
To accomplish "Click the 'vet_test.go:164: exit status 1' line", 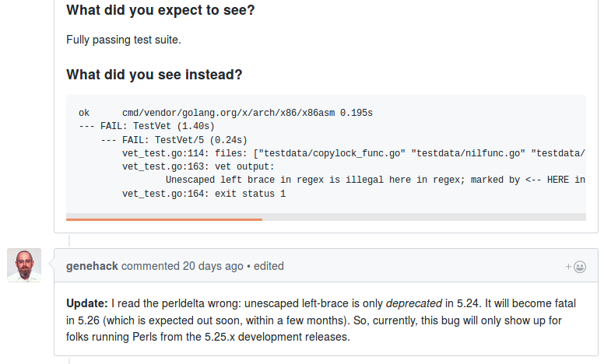I will [204, 194].
